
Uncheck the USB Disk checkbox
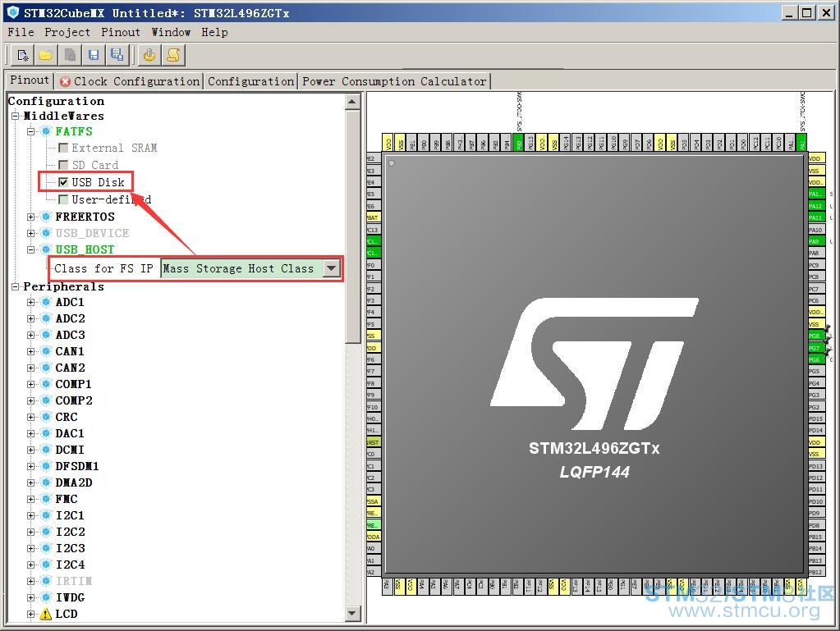(x=63, y=182)
